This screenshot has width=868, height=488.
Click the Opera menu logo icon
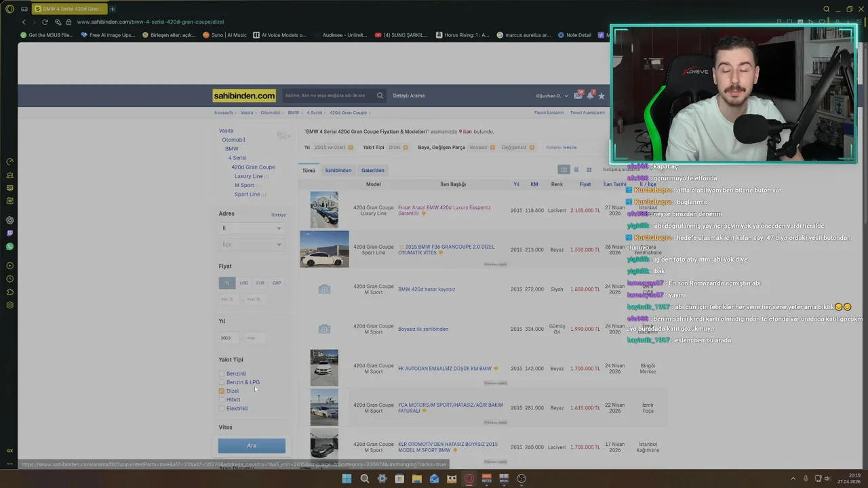(x=9, y=9)
